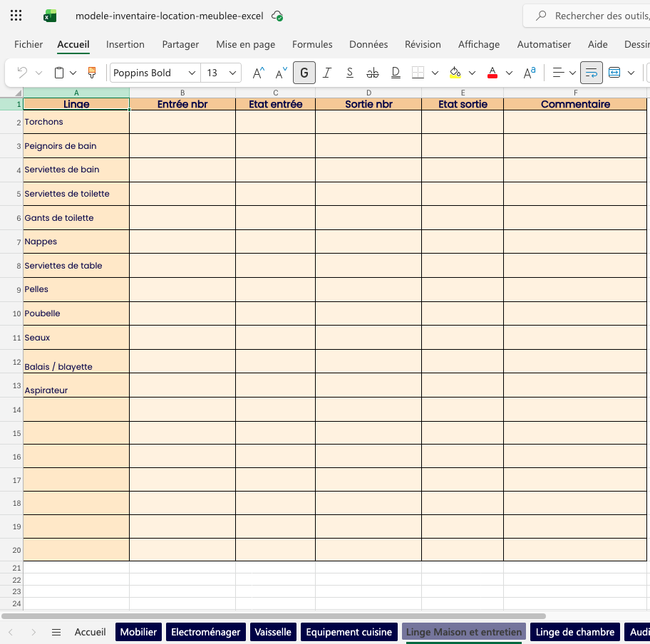
Task: Select the Format Painter brush icon
Action: pyautogui.click(x=92, y=73)
